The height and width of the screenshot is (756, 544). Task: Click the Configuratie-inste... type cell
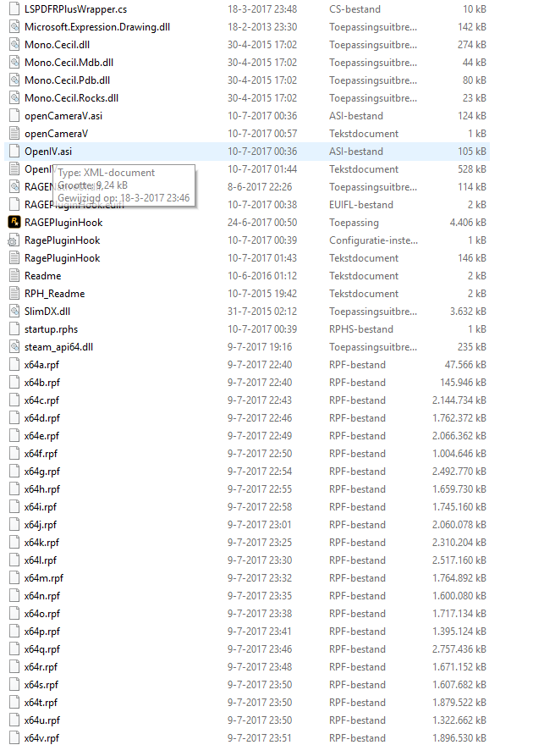[x=373, y=240]
